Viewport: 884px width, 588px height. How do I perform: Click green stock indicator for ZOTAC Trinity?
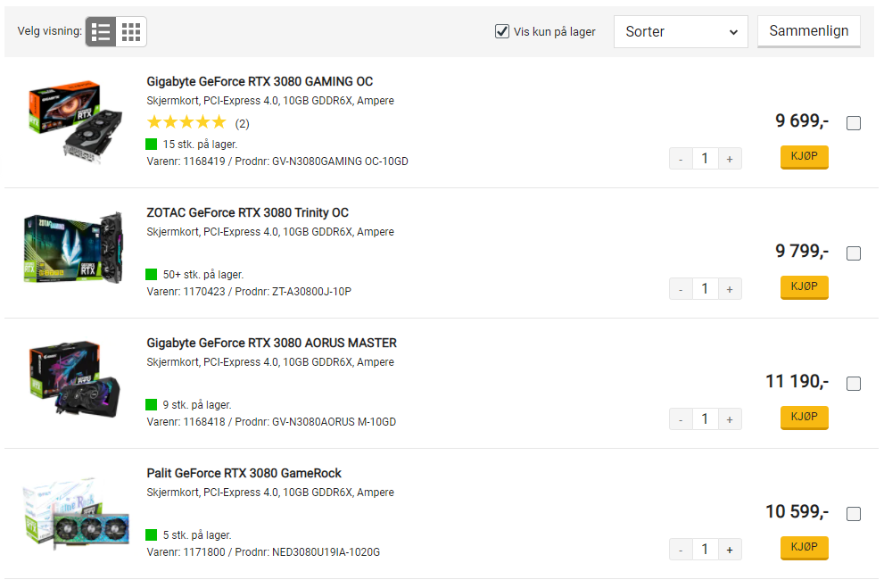[151, 275]
